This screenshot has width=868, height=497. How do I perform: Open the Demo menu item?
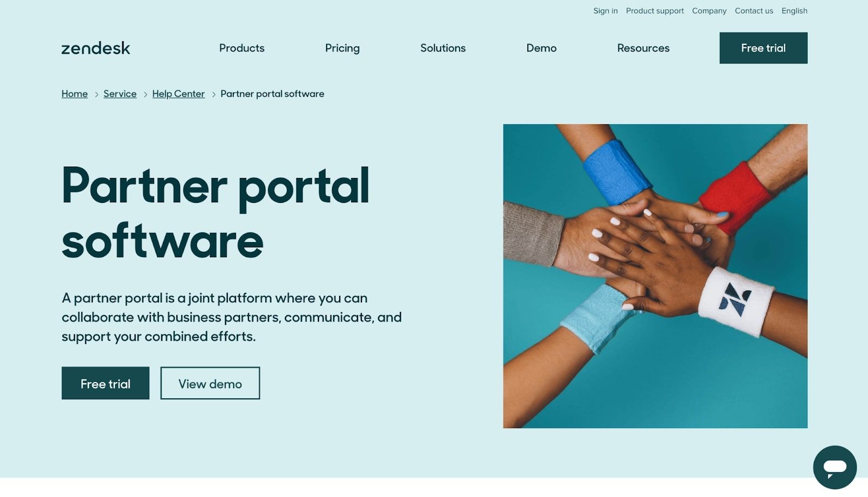pyautogui.click(x=541, y=48)
